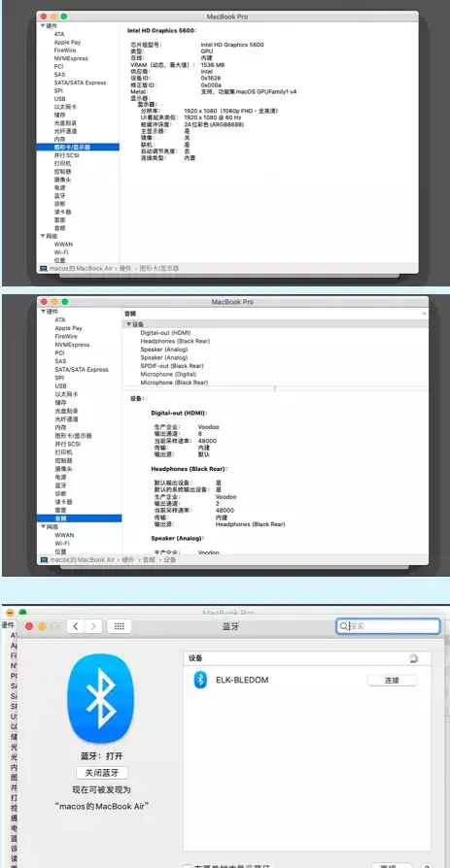Open SPI in the Audio window sidebar
This screenshot has height=868, width=450.
coord(59,378)
